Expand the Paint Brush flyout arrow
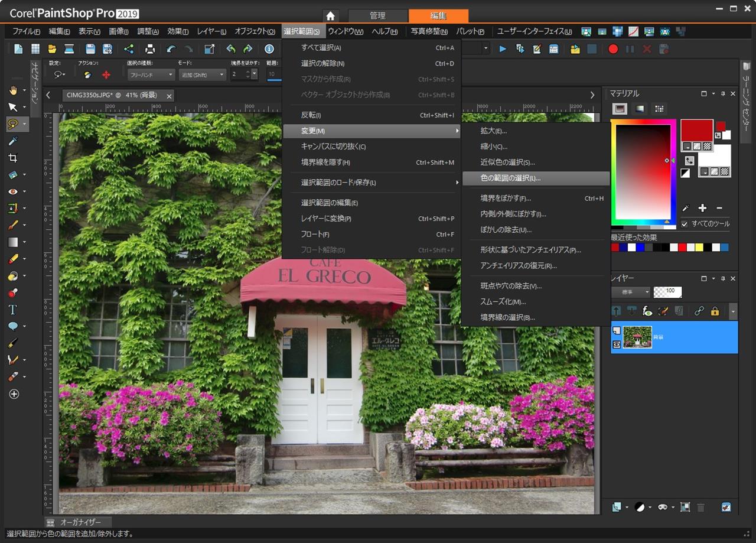 [25, 226]
